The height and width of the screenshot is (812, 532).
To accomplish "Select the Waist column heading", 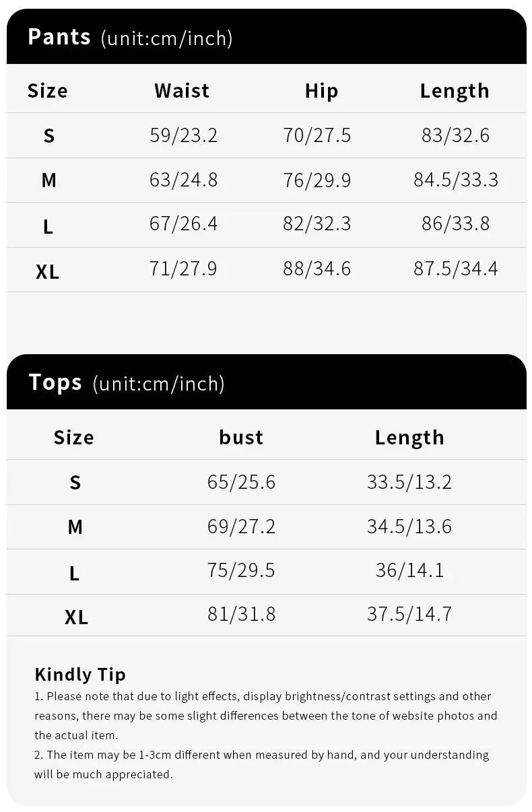I will click(182, 91).
